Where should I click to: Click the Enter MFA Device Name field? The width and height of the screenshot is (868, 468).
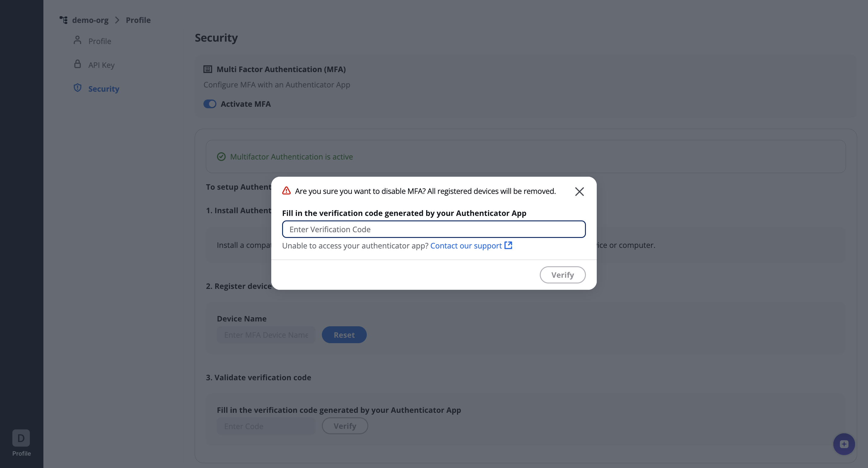pos(266,335)
